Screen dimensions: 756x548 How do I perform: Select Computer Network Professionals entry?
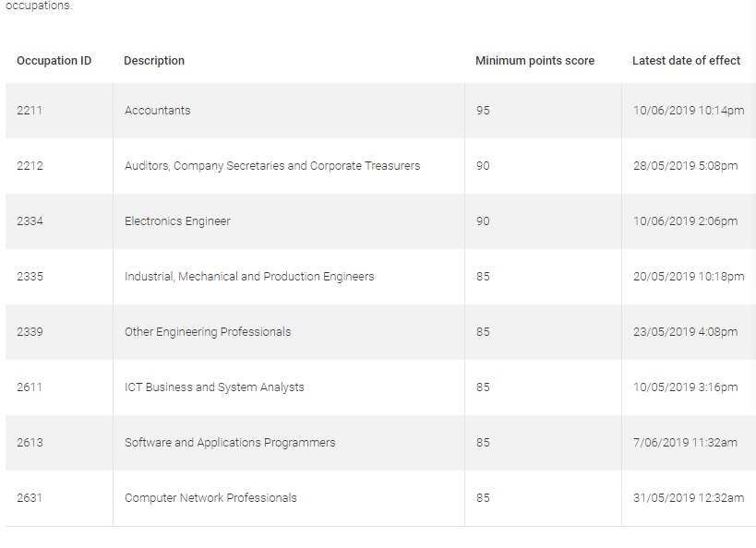tap(210, 498)
